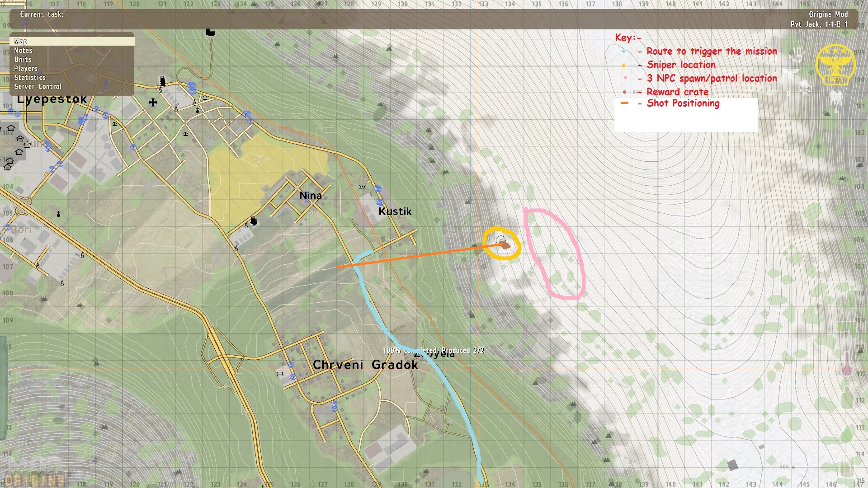Click the Lyepestok town label
The width and height of the screenshot is (868, 488).
pyautogui.click(x=52, y=99)
